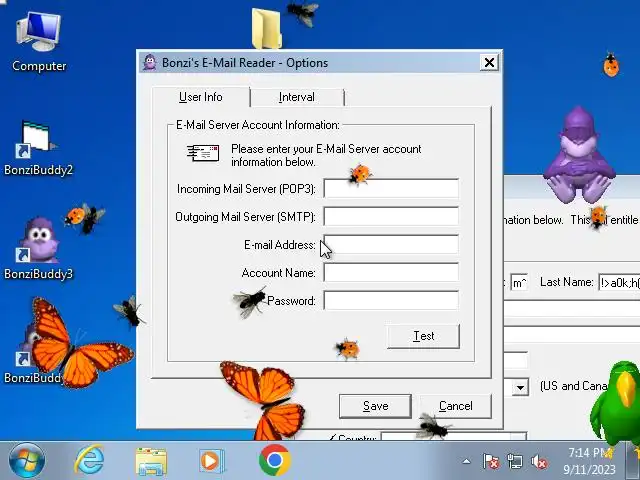
Task: Click into the E-mail Address field
Action: coord(391,244)
